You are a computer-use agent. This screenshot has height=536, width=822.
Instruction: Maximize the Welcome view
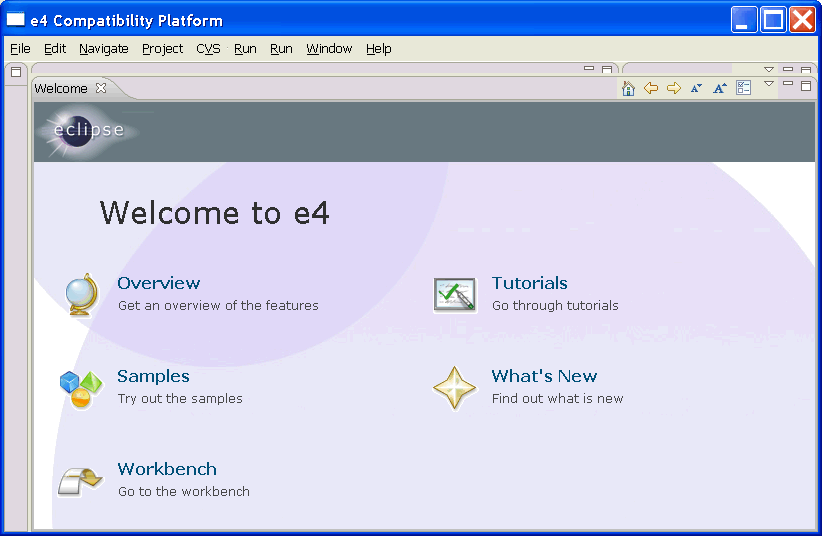[806, 85]
